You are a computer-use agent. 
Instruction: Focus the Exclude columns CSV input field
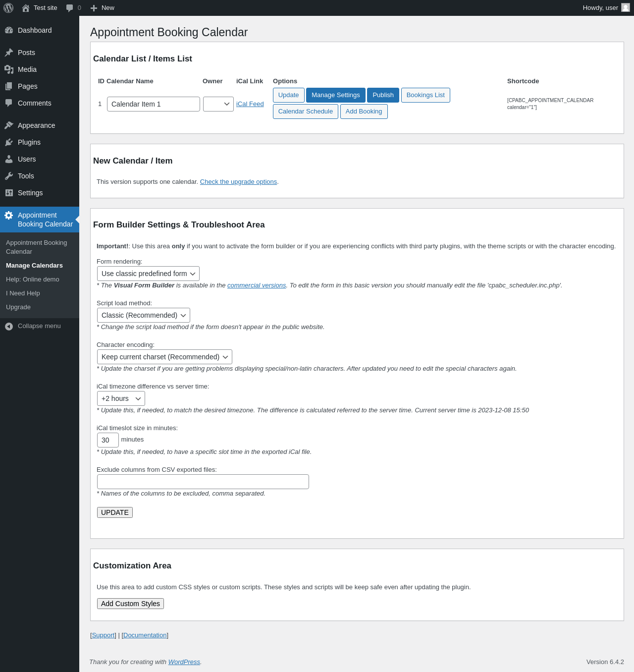(x=203, y=482)
